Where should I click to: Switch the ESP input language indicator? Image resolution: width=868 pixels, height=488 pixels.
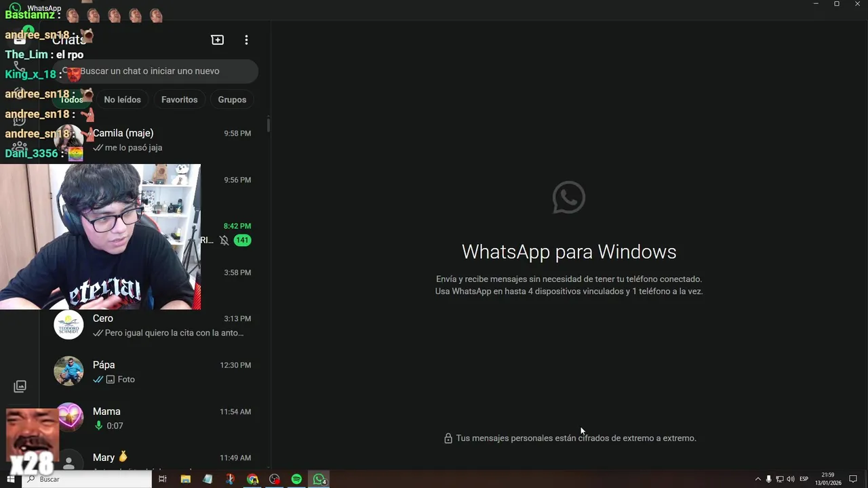[x=804, y=479]
